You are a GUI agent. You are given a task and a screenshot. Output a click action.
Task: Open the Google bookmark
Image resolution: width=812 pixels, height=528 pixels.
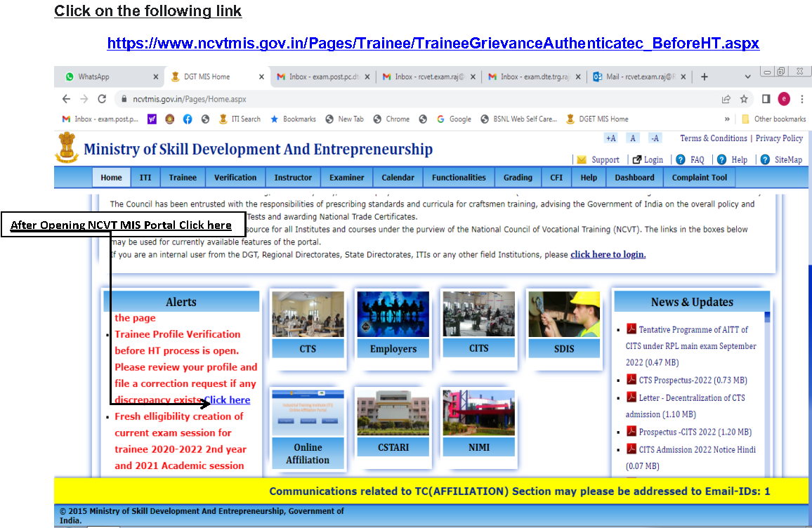tap(454, 119)
